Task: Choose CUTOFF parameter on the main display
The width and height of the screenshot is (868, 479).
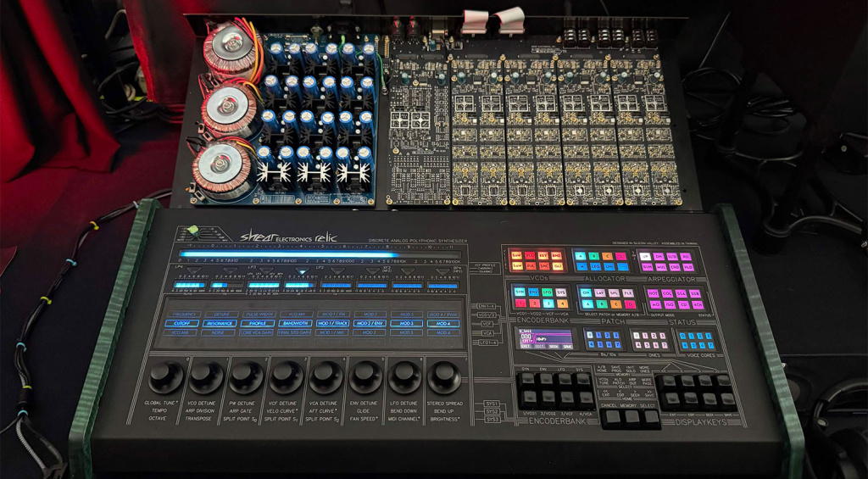Action: pyautogui.click(x=181, y=323)
